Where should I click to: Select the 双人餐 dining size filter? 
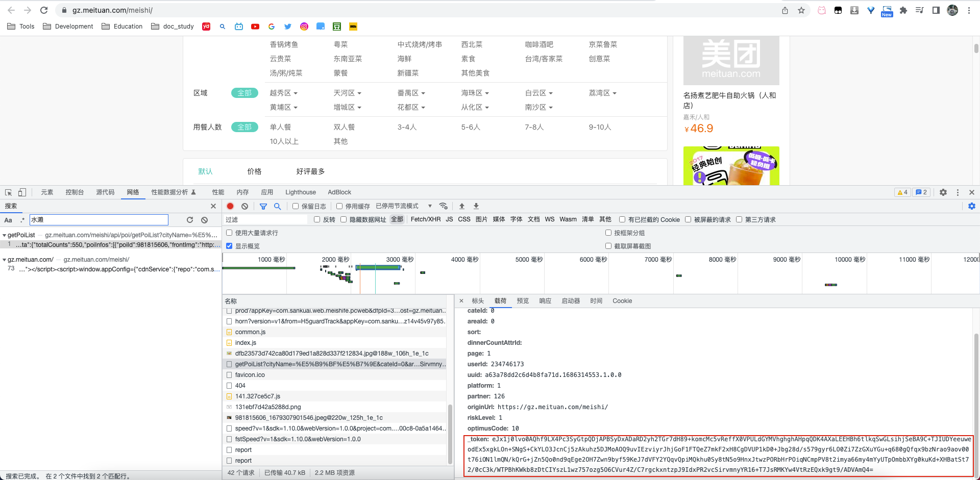coord(344,127)
